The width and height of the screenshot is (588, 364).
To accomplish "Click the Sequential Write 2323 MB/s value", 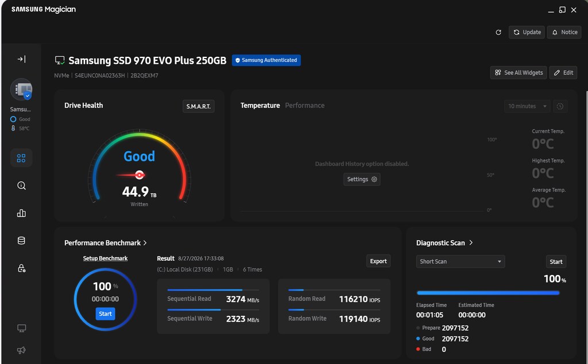I will click(x=243, y=319).
